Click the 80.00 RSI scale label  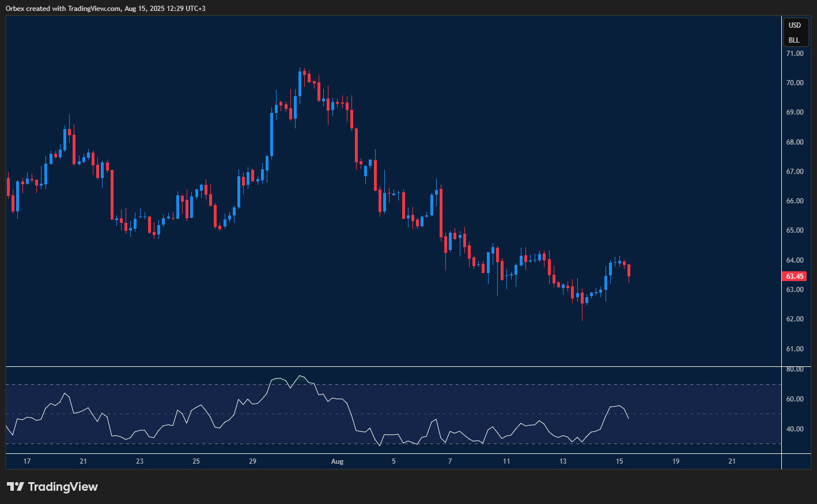[x=795, y=369]
